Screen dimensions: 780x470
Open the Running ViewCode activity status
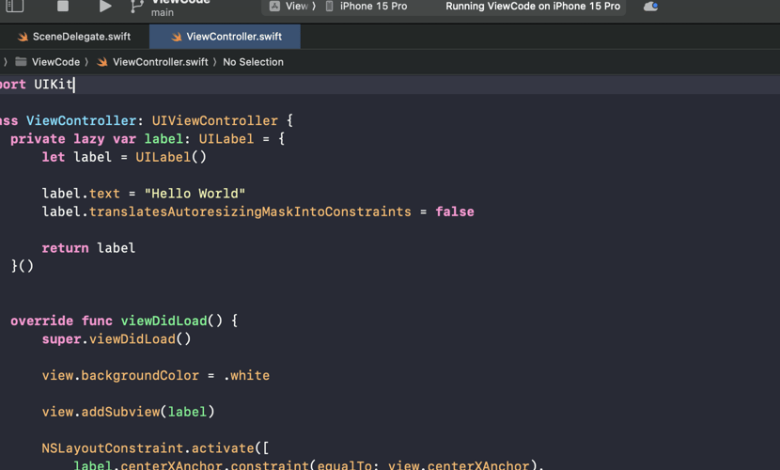pos(533,6)
